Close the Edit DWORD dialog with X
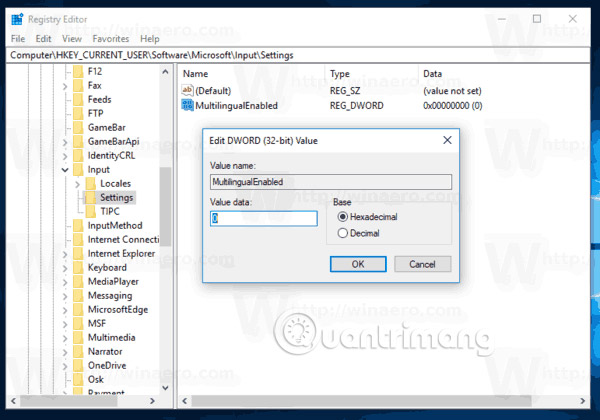 click(x=447, y=140)
